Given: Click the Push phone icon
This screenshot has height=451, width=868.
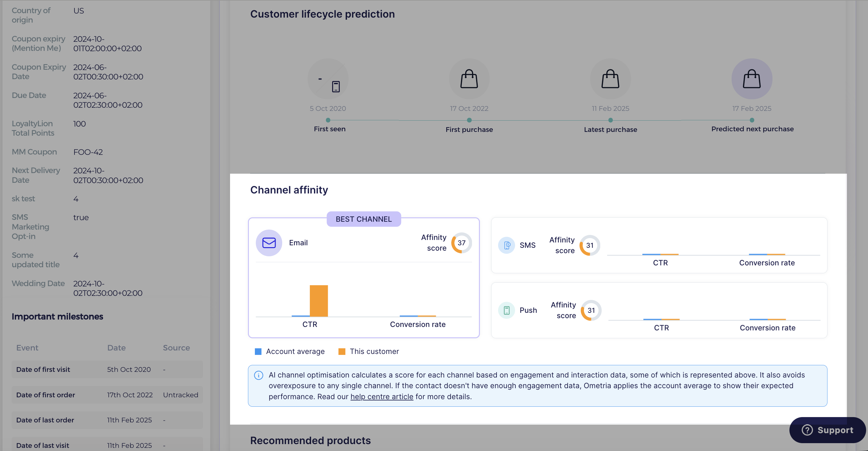Looking at the screenshot, I should coord(507,310).
